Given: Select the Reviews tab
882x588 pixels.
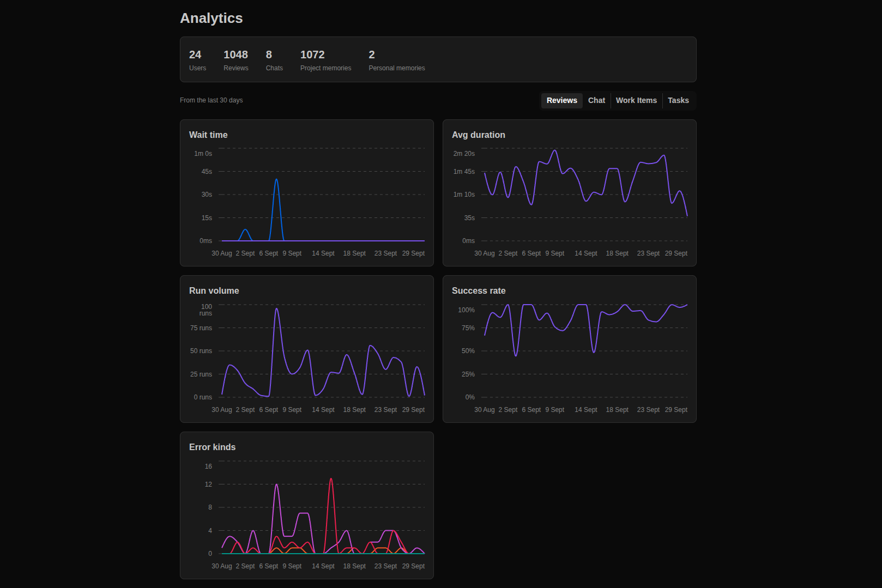Looking at the screenshot, I should 561,100.
